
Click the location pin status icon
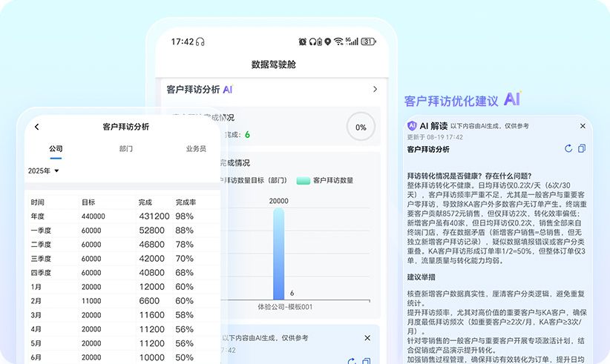pyautogui.click(x=327, y=42)
